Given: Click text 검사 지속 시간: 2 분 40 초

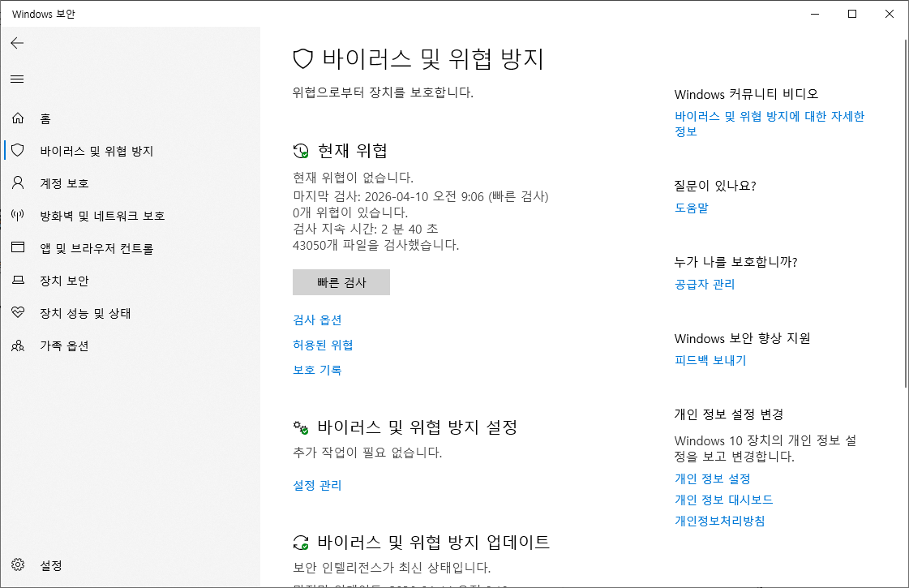Looking at the screenshot, I should click(x=365, y=229).
